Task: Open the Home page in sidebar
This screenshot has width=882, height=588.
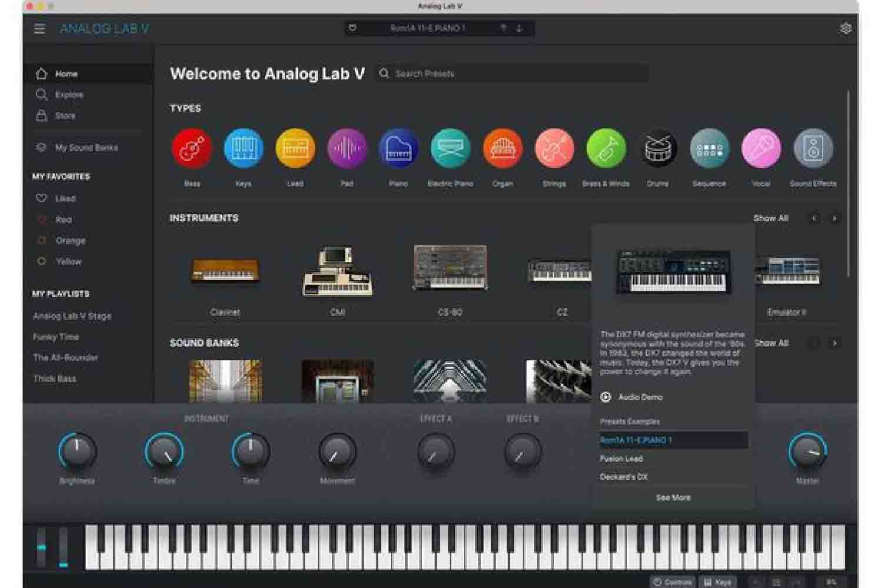Action: (x=88, y=73)
